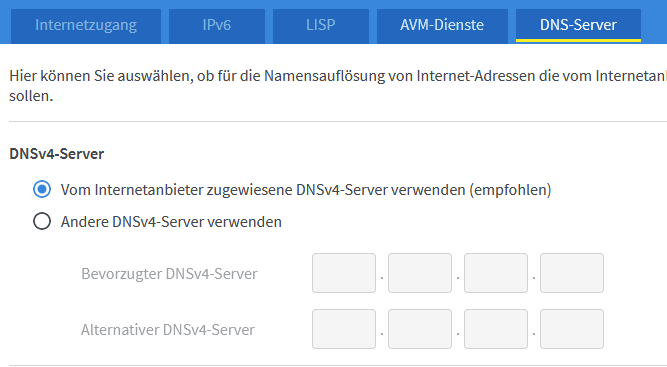The height and width of the screenshot is (367, 667).
Task: Click the 'Hier können Sie auswählen' description text
Action: pos(338,85)
